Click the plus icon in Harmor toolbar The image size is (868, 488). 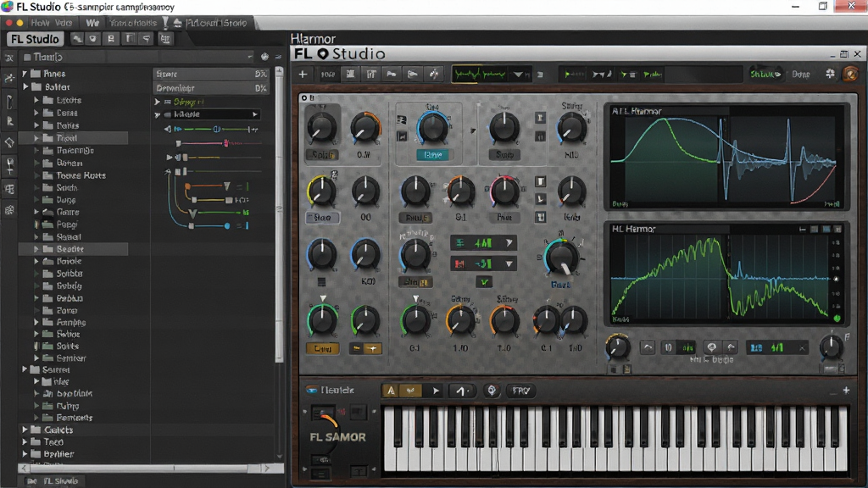[303, 75]
